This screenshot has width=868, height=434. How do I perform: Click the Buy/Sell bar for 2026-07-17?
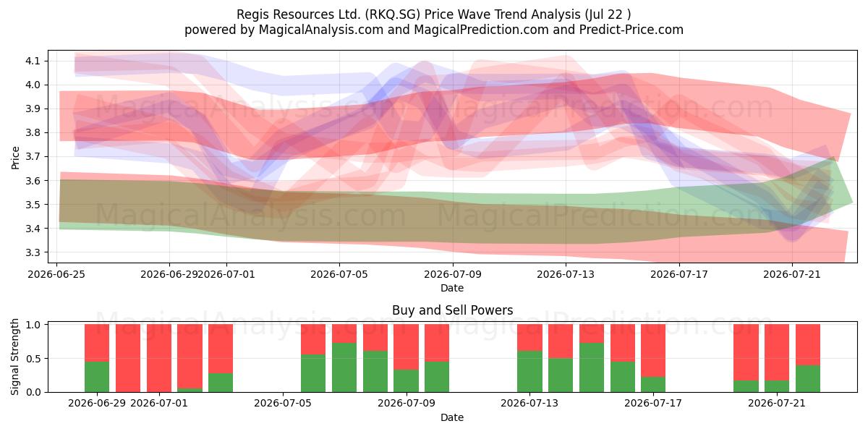coord(653,358)
